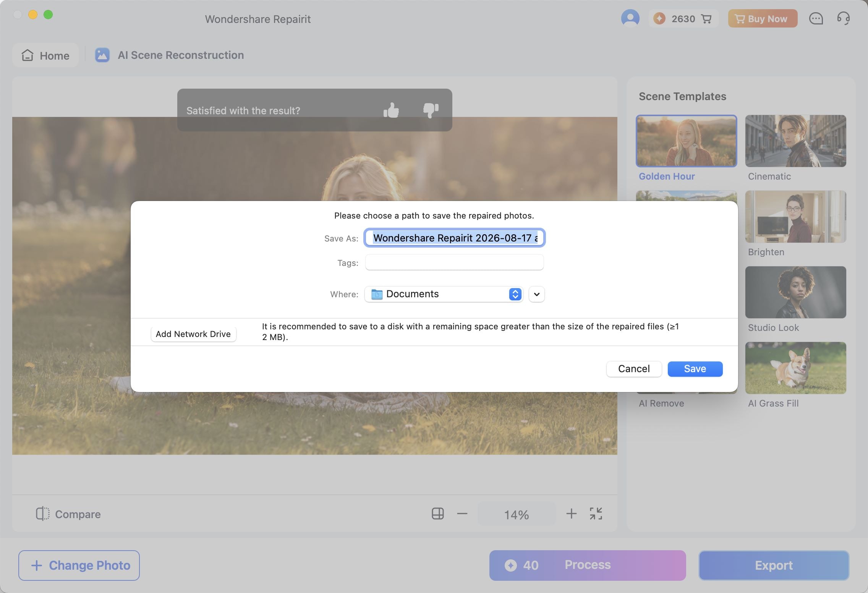Click the Change Photo button

tap(79, 565)
